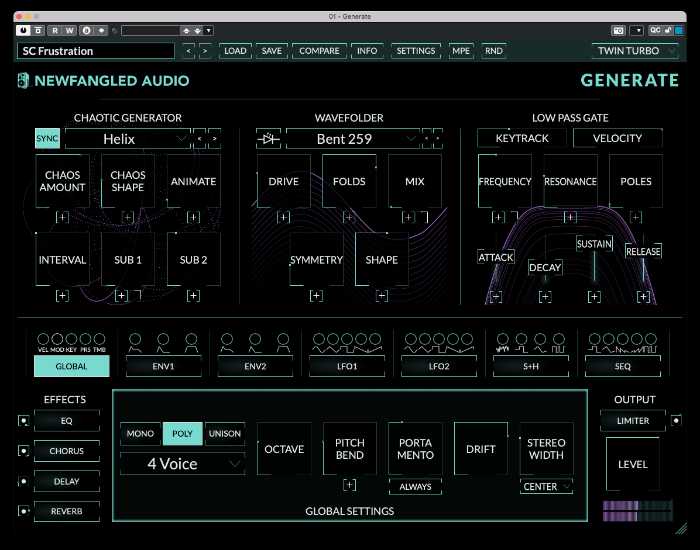Switch to the S+H tab

531,366
